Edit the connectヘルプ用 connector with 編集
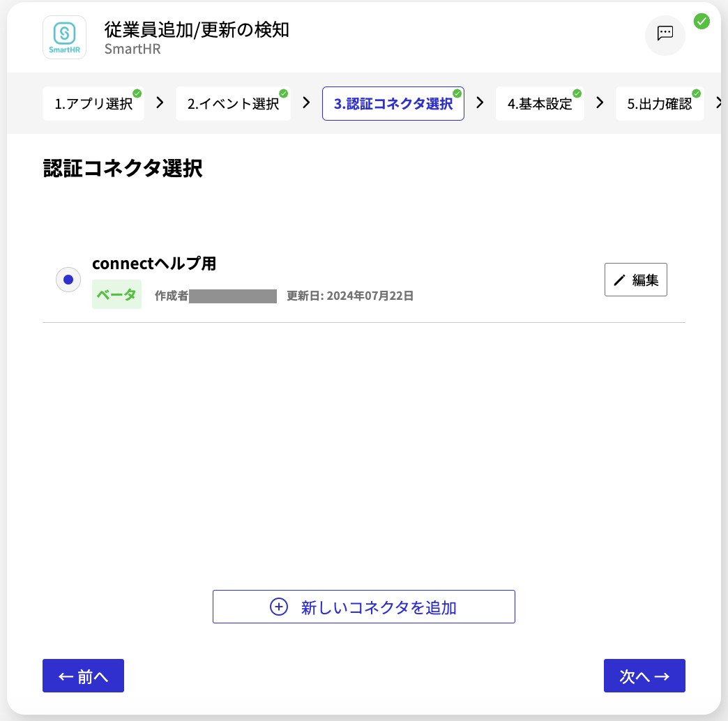 point(636,280)
